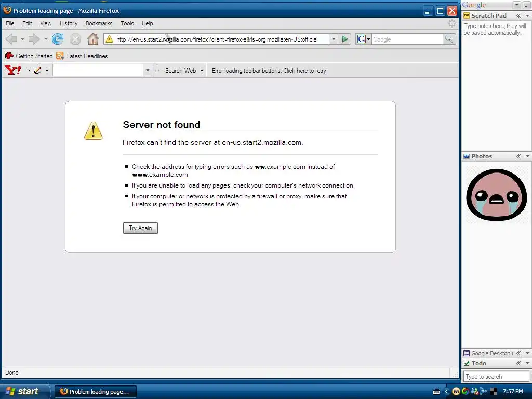
Task: Open the View menu
Action: point(46,23)
